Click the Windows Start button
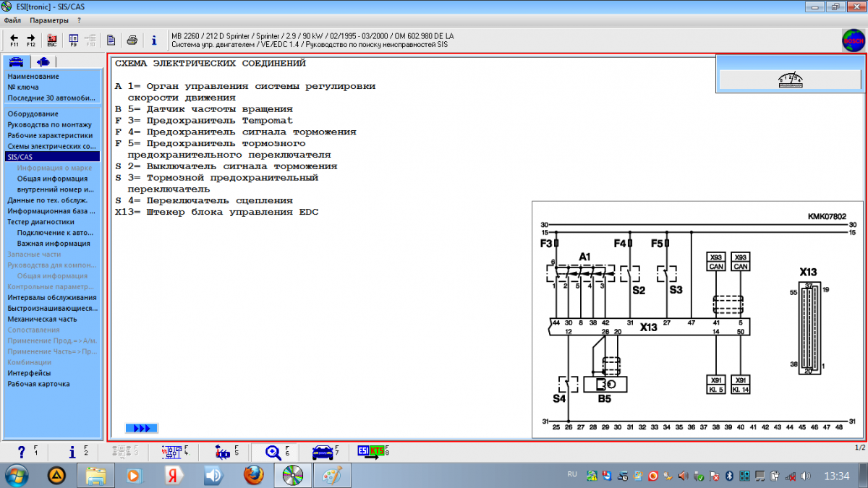This screenshot has height=488, width=868. (17, 476)
